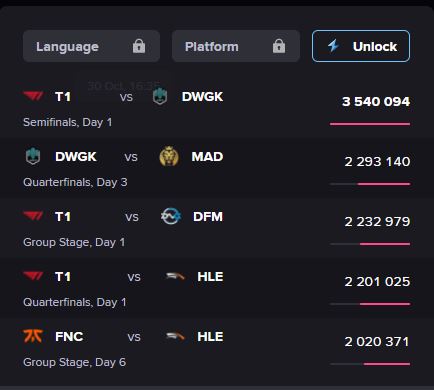Viewport: 434px width, 390px height.
Task: Click the FNC team name
Action: pyautogui.click(x=69, y=336)
